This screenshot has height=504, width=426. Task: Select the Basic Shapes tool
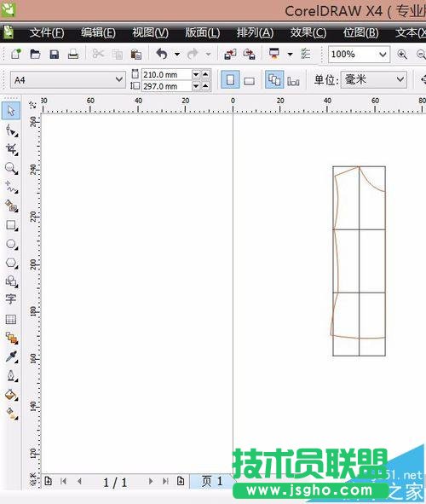point(12,281)
